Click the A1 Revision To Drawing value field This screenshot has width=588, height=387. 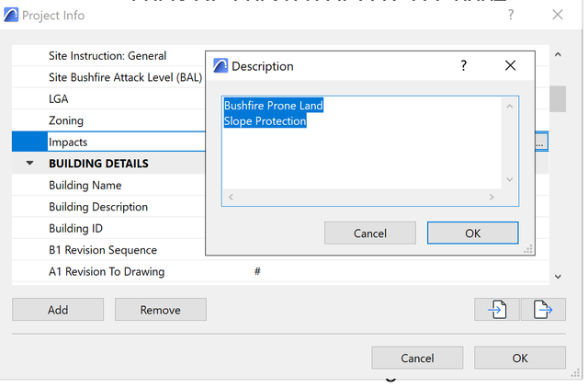point(367,271)
